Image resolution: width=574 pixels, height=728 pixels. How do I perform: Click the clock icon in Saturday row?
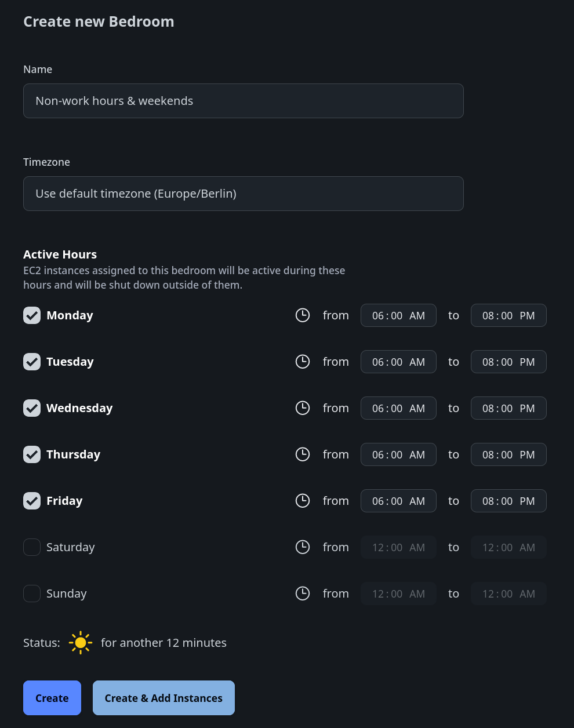(303, 547)
